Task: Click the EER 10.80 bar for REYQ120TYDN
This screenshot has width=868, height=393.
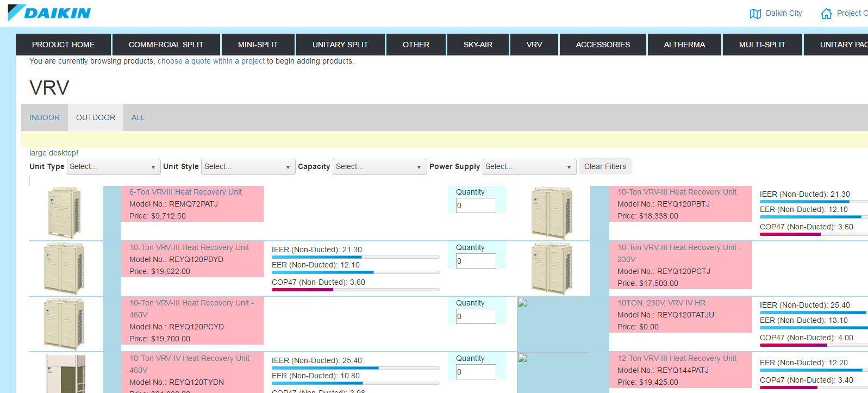Action: point(355,383)
